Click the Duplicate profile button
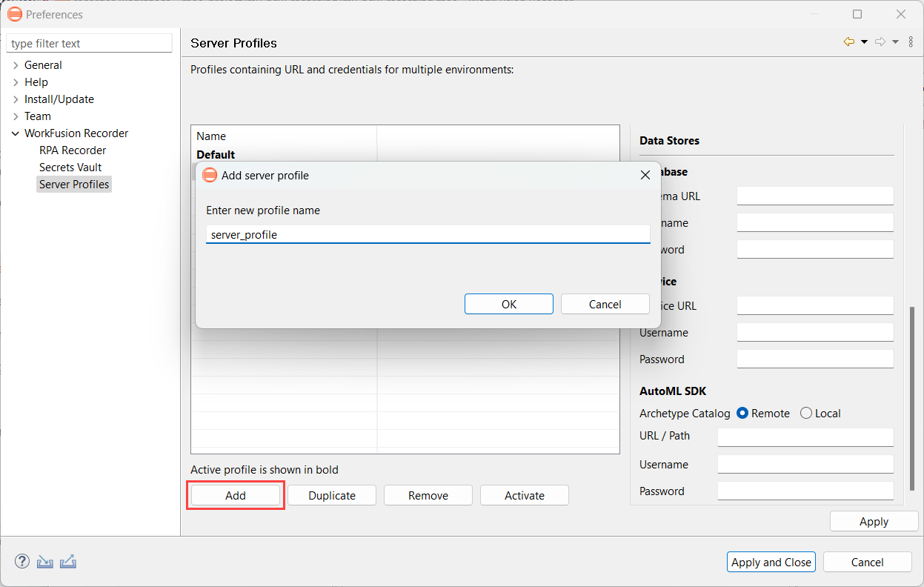Screen dimensions: 924x587 [332, 495]
